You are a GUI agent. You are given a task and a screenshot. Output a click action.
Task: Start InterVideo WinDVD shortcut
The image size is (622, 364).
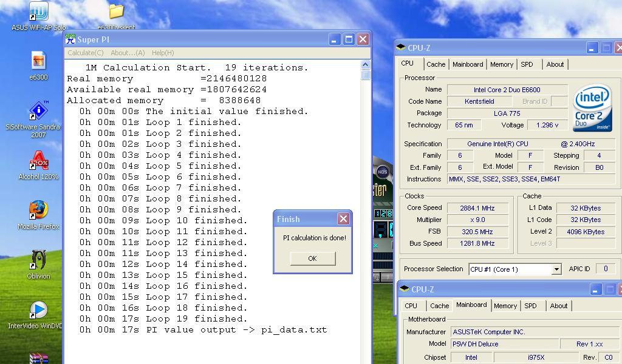pyautogui.click(x=38, y=310)
